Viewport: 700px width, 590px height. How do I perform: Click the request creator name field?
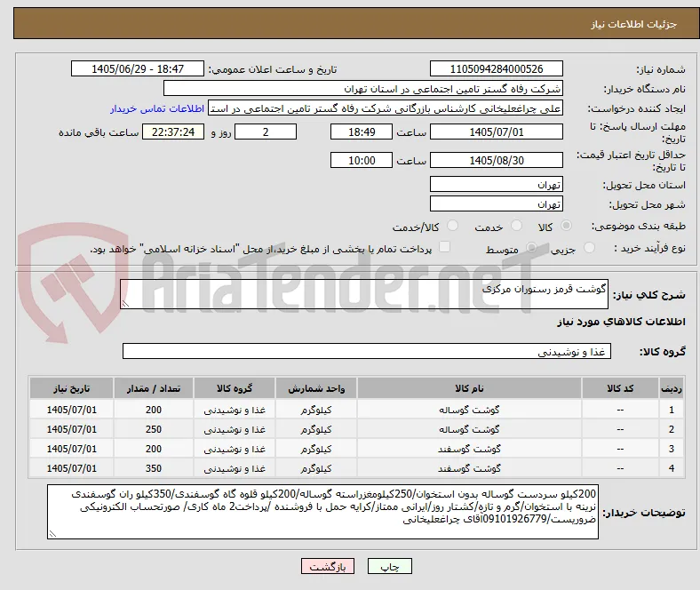coord(386,108)
